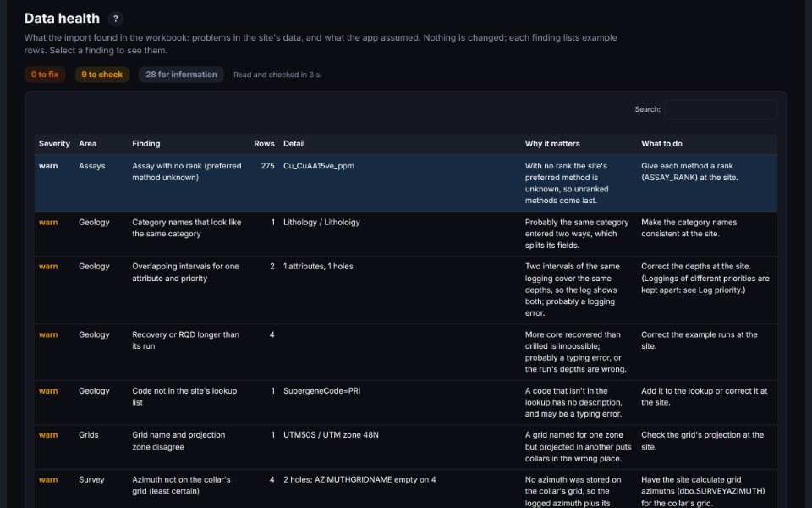Sort by the Rows column header
Viewport: 812px width, 508px height.
pyautogui.click(x=264, y=144)
